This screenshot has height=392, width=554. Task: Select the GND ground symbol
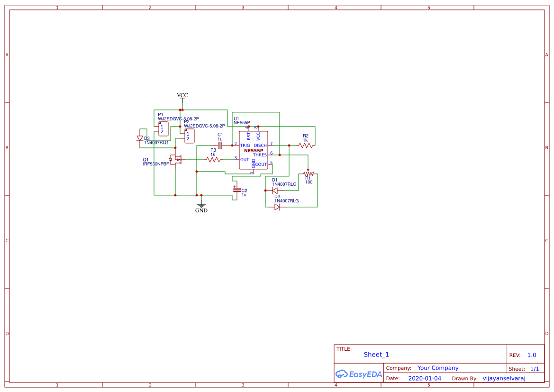pyautogui.click(x=201, y=205)
